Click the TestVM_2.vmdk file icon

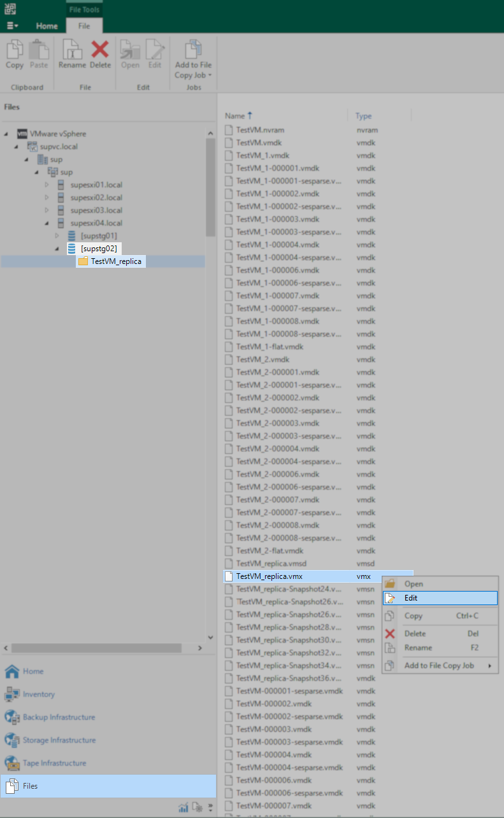pos(229,360)
